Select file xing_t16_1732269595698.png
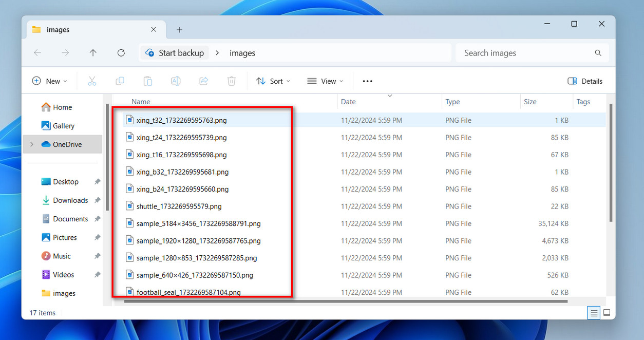This screenshot has height=340, width=644. [181, 155]
